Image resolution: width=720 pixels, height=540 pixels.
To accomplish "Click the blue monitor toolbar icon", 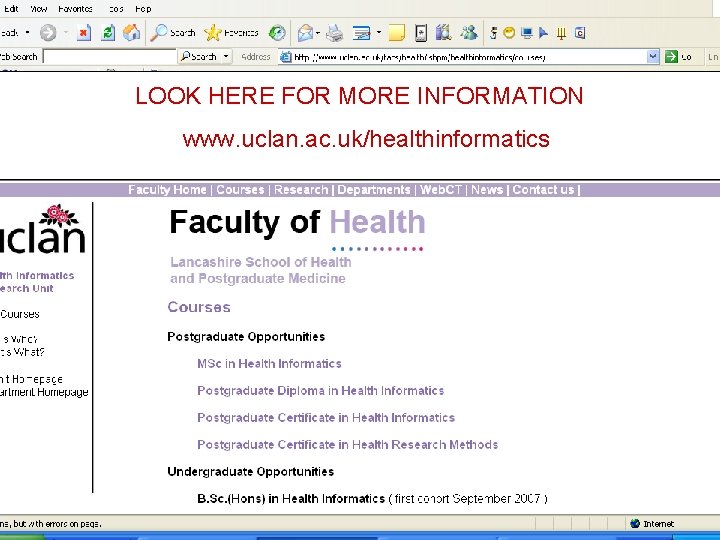I will coord(527,33).
